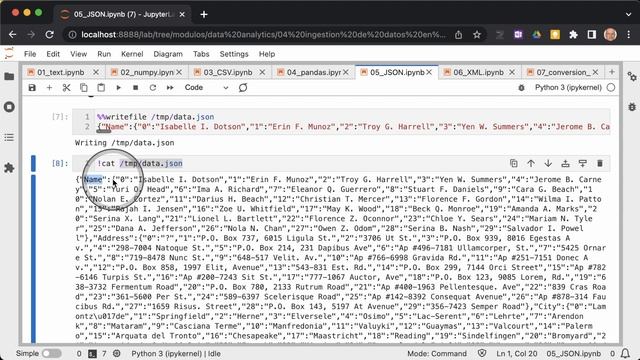Save the notebook with the floppy disk icon

32,88
